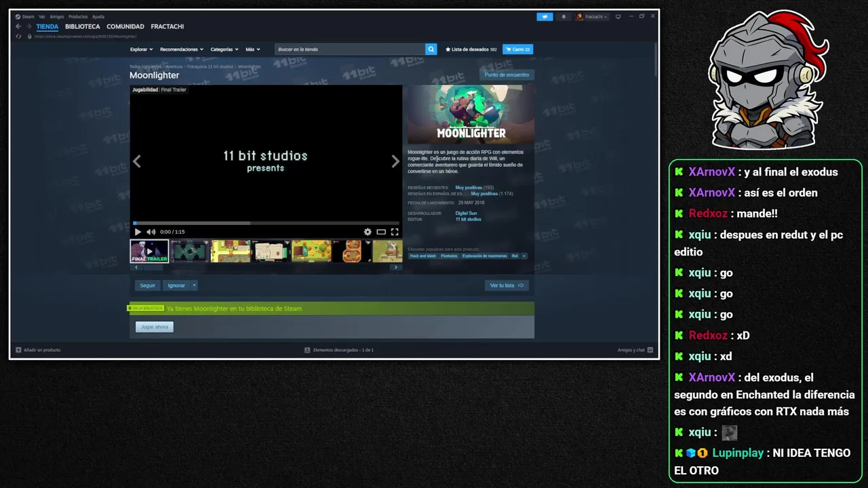The height and width of the screenshot is (488, 868).
Task: Open the Steam announcements megaphone button
Action: [x=545, y=17]
